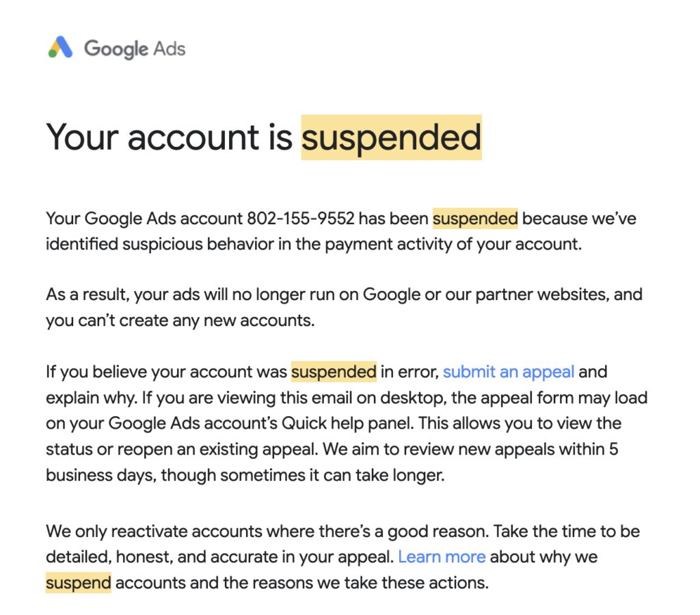Click highlighted "suspended" before "in error"
This screenshot has height=615, width=700.
334,372
